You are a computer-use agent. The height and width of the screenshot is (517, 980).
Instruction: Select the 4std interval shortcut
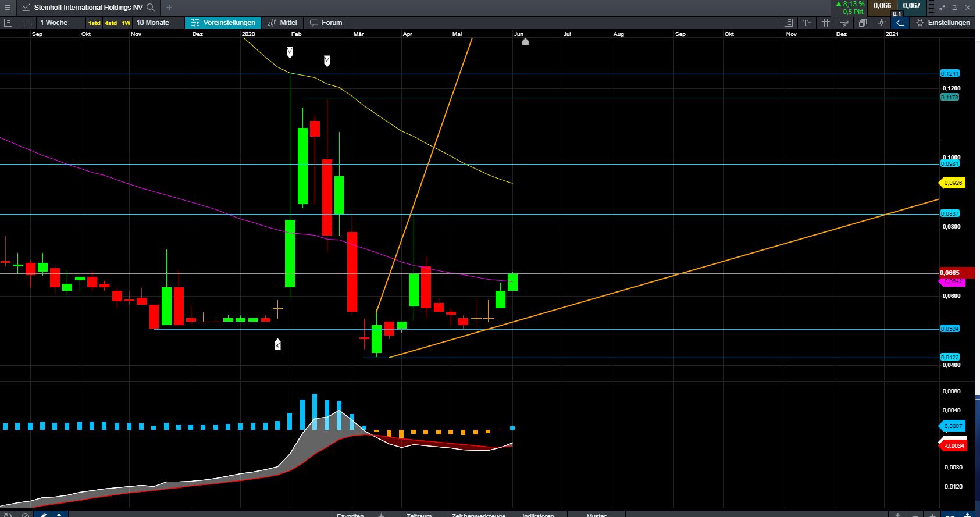(x=111, y=23)
